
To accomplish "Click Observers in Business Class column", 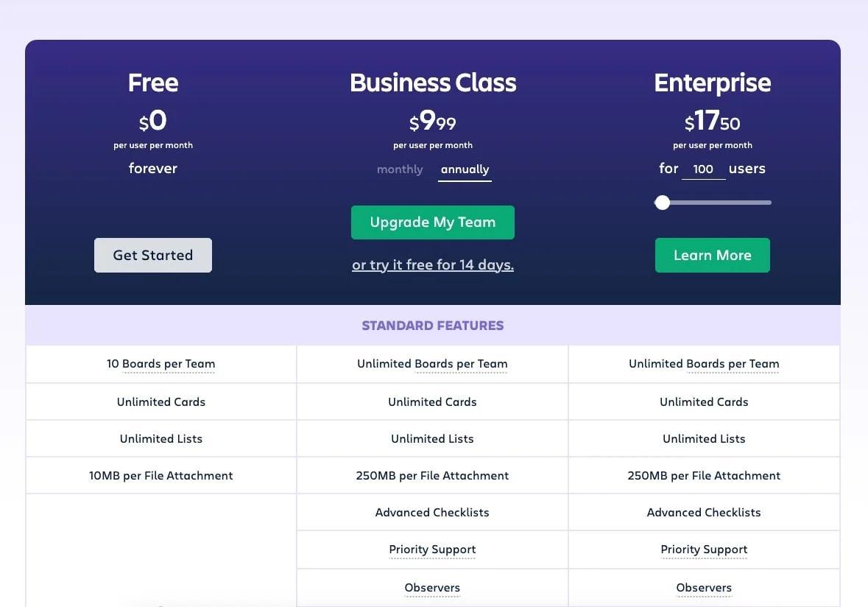I will [x=432, y=588].
